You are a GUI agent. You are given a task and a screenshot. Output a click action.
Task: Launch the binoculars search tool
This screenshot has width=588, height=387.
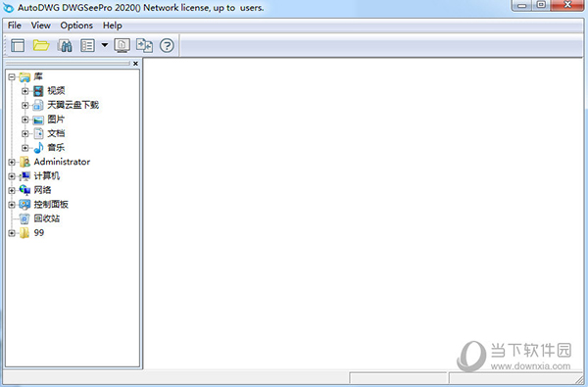65,46
